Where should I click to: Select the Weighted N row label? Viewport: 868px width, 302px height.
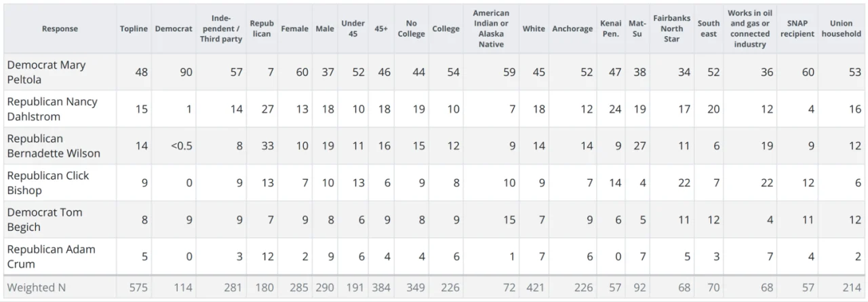click(37, 287)
